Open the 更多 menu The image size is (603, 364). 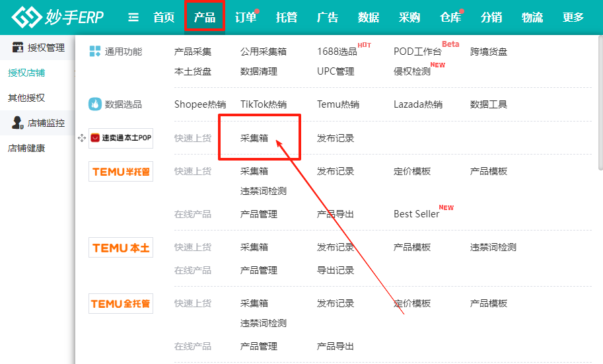(x=573, y=17)
